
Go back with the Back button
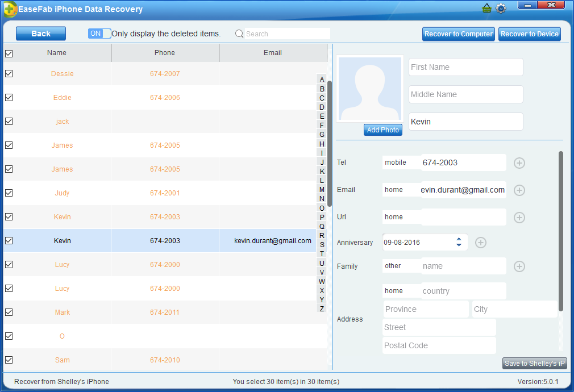(x=41, y=34)
